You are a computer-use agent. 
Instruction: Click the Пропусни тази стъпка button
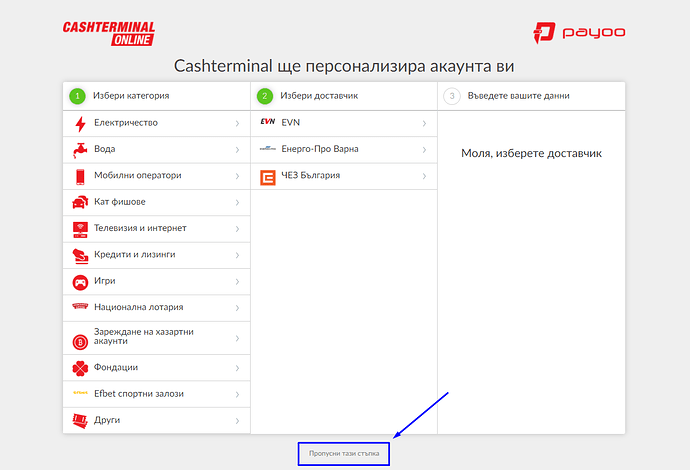tap(344, 454)
